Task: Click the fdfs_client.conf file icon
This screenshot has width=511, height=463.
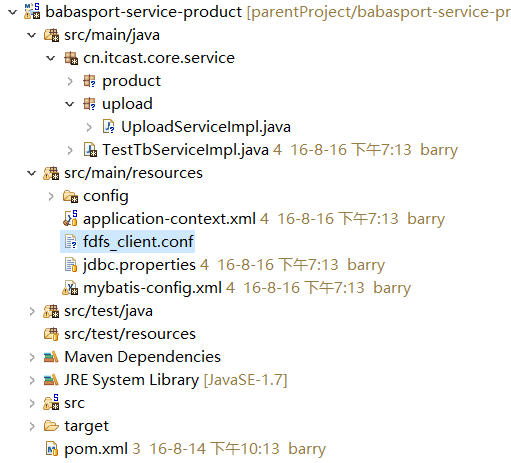Action: coord(70,242)
